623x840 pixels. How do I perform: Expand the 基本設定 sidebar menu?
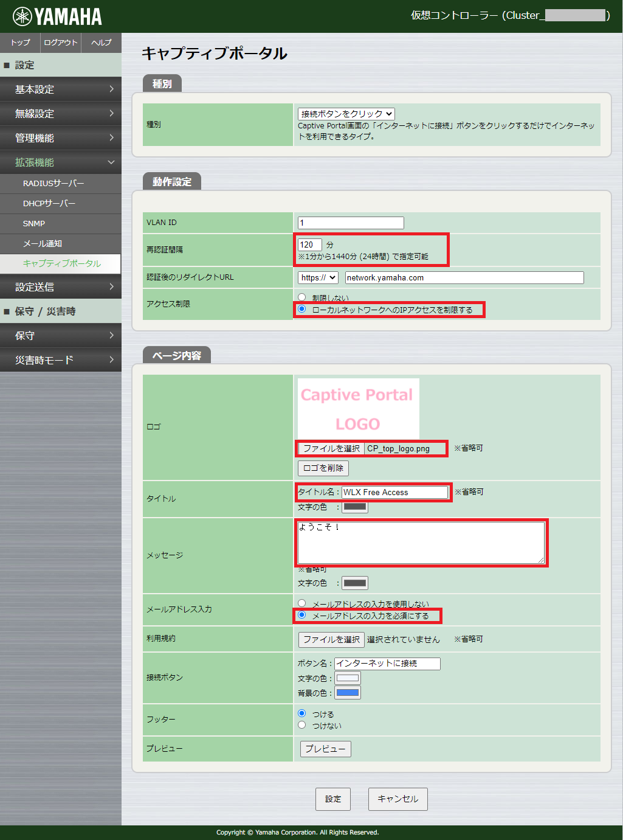coord(61,89)
